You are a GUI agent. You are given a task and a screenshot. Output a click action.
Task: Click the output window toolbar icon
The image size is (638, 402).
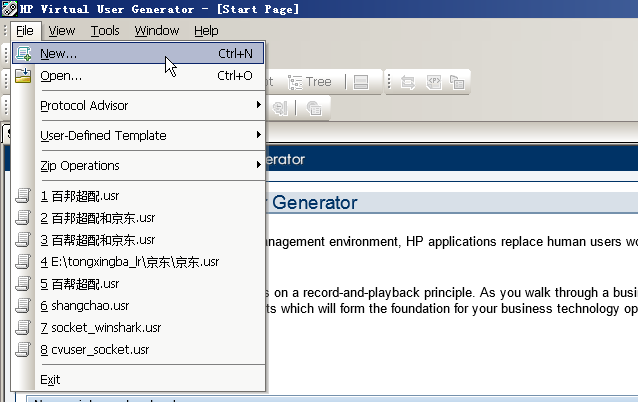[361, 82]
